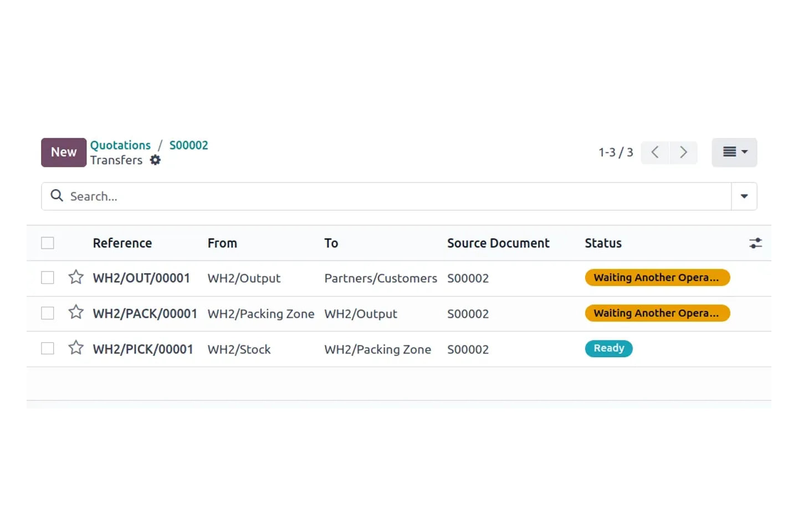Click the WH2/Packing Zone To cell in PICK row
The width and height of the screenshot is (798, 532).
click(x=377, y=349)
